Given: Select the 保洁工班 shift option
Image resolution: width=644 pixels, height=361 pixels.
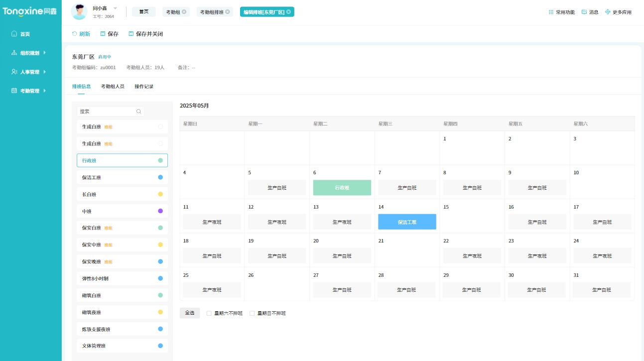Looking at the screenshot, I should (122, 177).
